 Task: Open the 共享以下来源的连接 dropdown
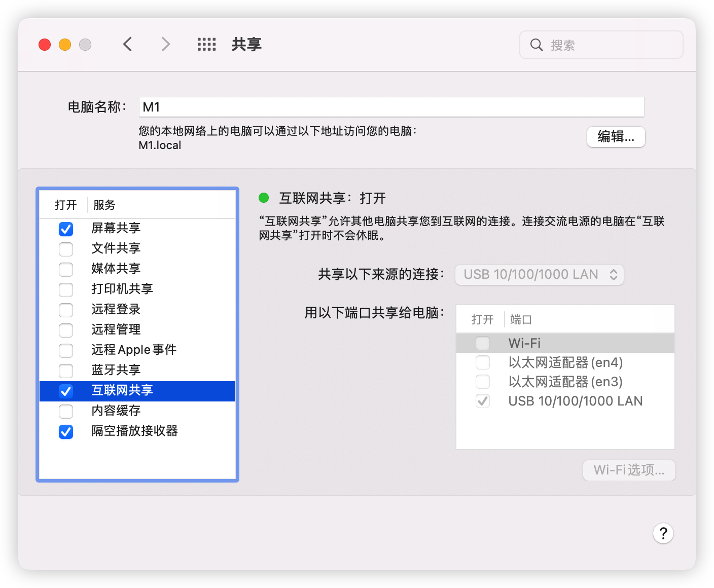[539, 274]
